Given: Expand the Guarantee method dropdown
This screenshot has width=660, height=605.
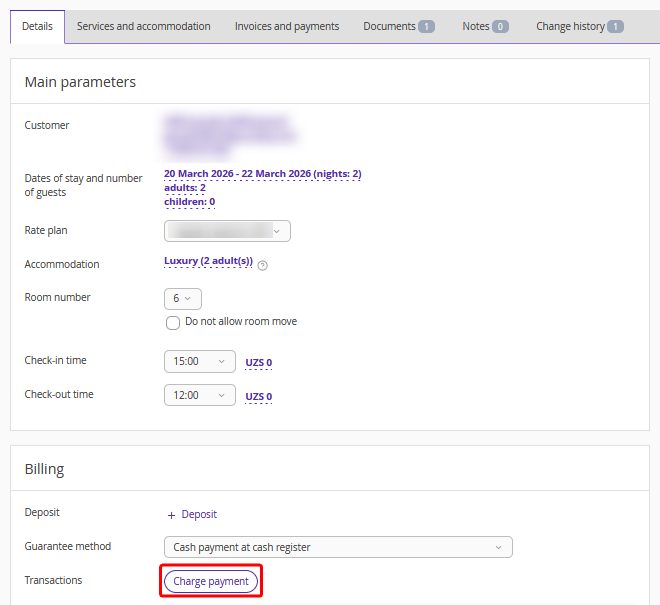Looking at the screenshot, I should [337, 547].
